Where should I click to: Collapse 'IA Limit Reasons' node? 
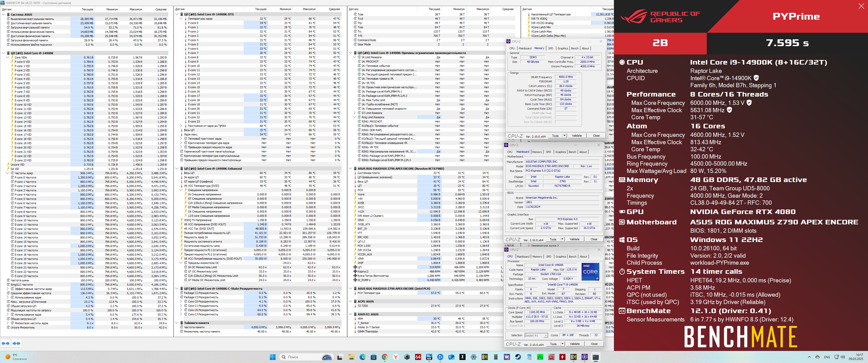[x=355, y=57]
